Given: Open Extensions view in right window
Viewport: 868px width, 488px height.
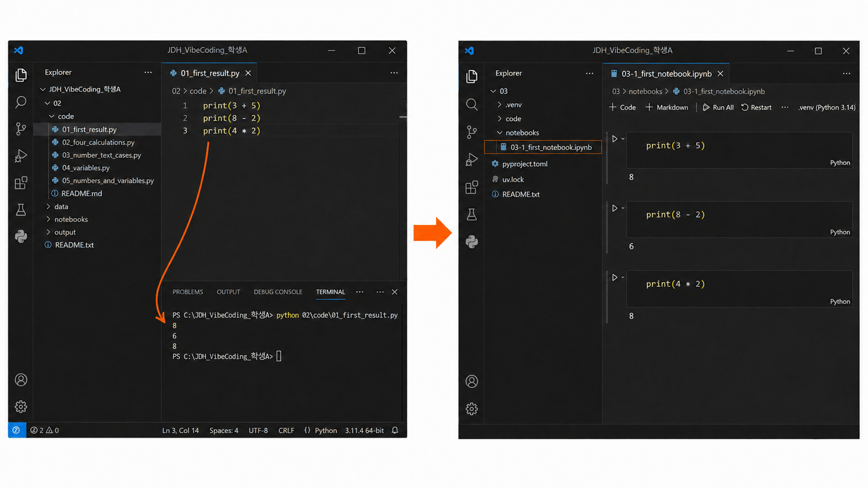Looking at the screenshot, I should 472,187.
